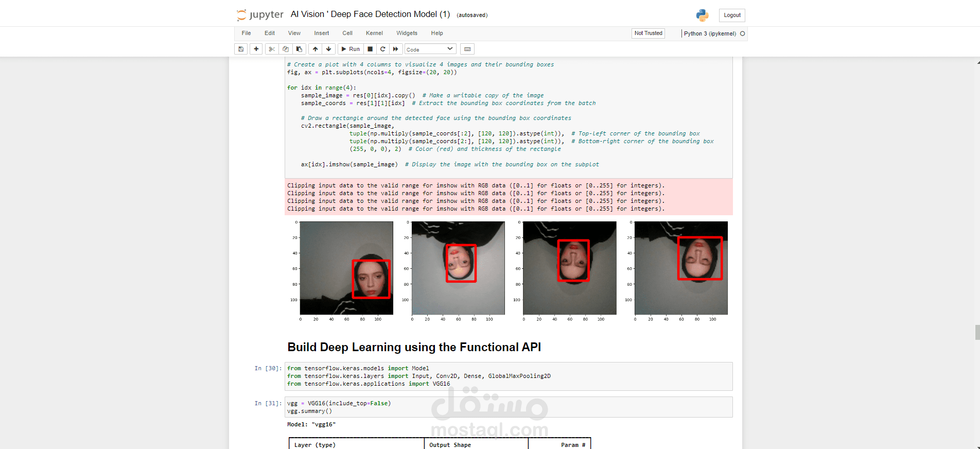
Task: Click the Logout button
Action: pyautogui.click(x=732, y=15)
